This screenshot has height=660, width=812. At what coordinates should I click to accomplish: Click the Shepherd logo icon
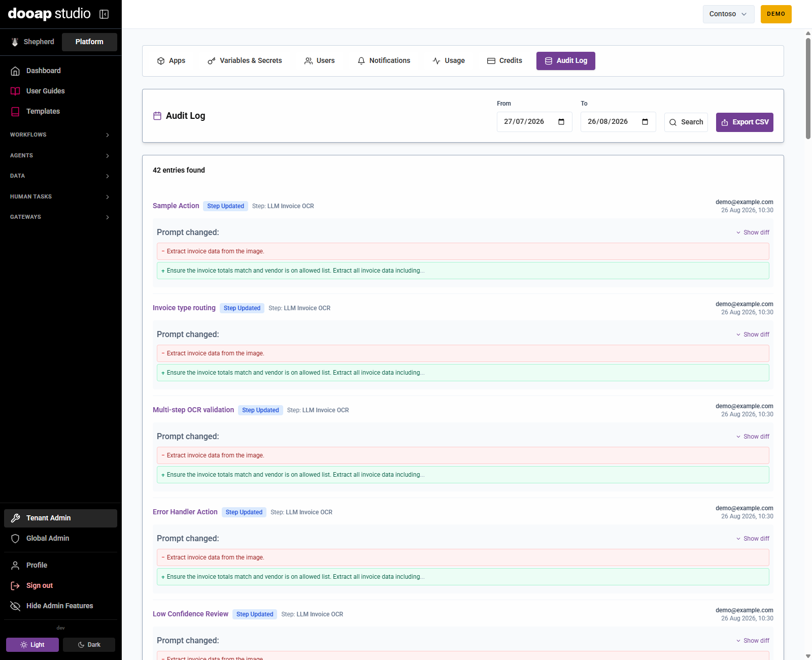[15, 42]
